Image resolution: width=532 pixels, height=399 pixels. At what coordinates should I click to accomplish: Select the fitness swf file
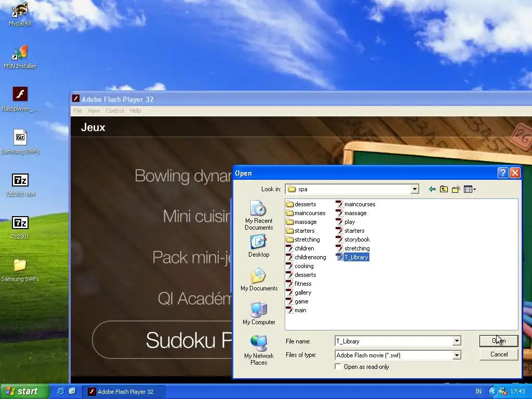tap(299, 284)
